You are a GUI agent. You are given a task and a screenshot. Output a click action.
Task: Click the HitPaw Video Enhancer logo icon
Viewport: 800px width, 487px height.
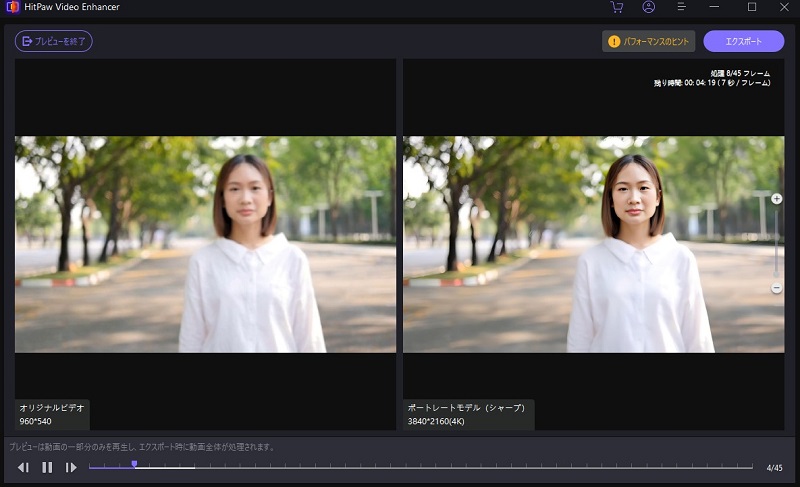[x=12, y=7]
